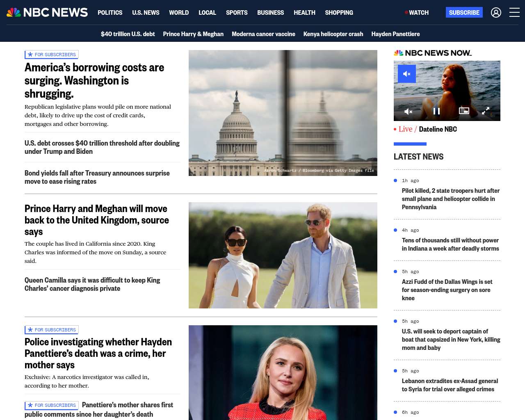Open the Prince Harry and Meghan move headline

click(97, 220)
